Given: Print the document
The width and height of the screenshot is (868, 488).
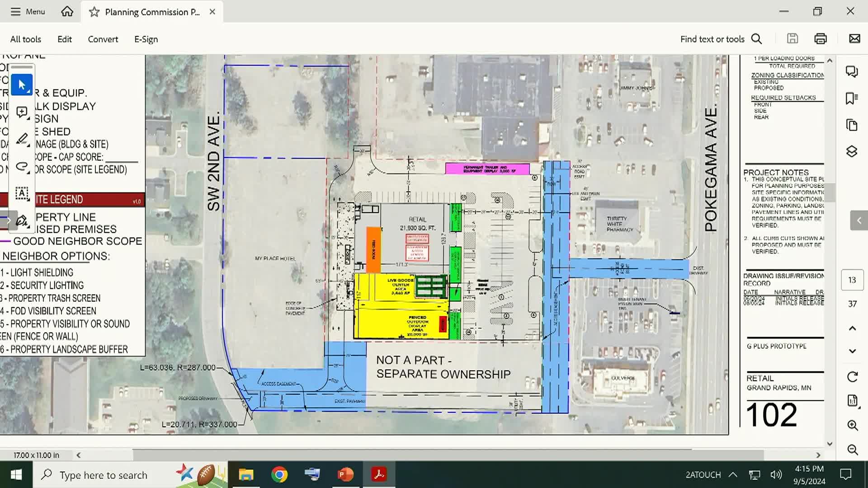Looking at the screenshot, I should coord(821,39).
